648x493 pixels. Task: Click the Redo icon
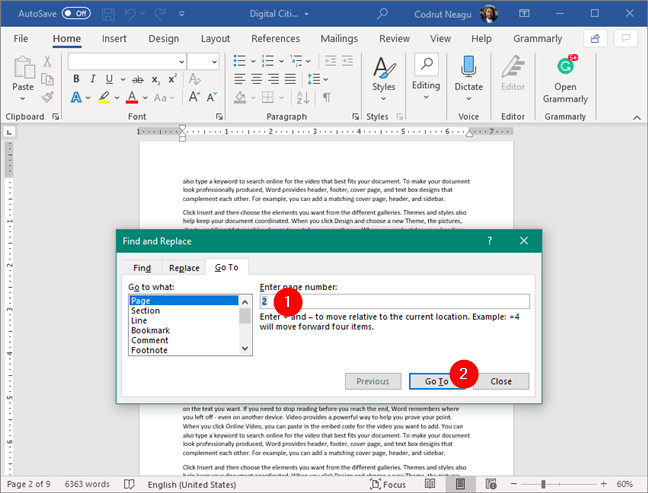160,14
